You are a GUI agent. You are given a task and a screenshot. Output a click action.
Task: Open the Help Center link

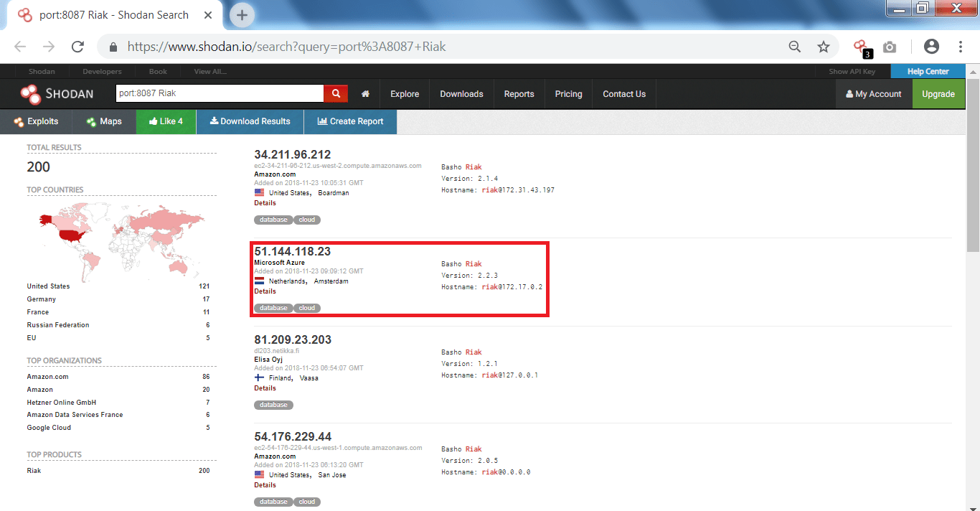(x=928, y=71)
